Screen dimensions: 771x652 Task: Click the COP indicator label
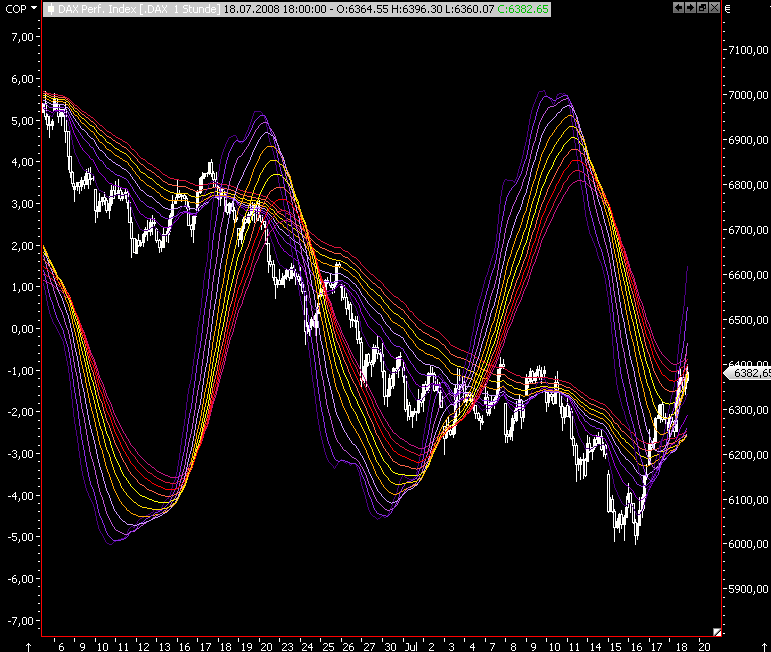[x=17, y=7]
